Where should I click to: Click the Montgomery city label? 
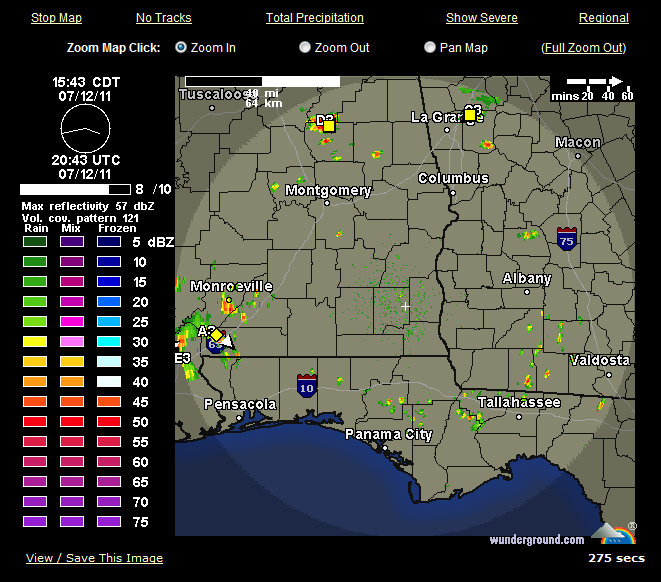pyautogui.click(x=328, y=190)
